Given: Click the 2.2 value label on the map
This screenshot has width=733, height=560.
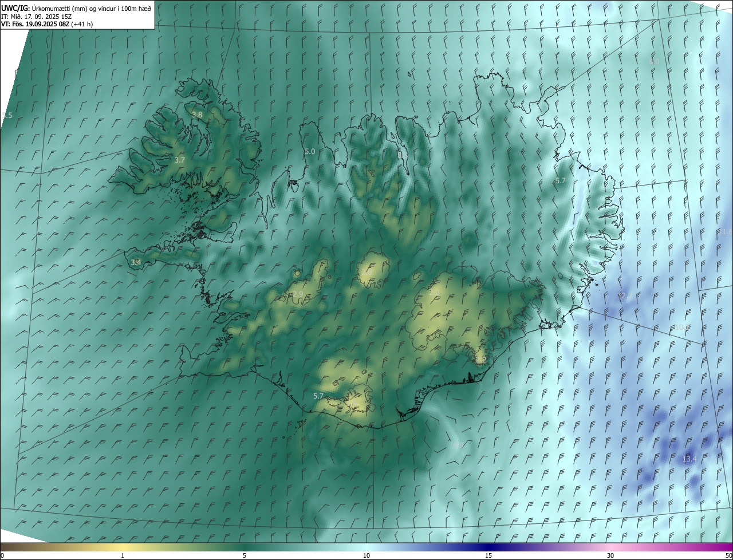Looking at the screenshot, I should pyautogui.click(x=481, y=360).
